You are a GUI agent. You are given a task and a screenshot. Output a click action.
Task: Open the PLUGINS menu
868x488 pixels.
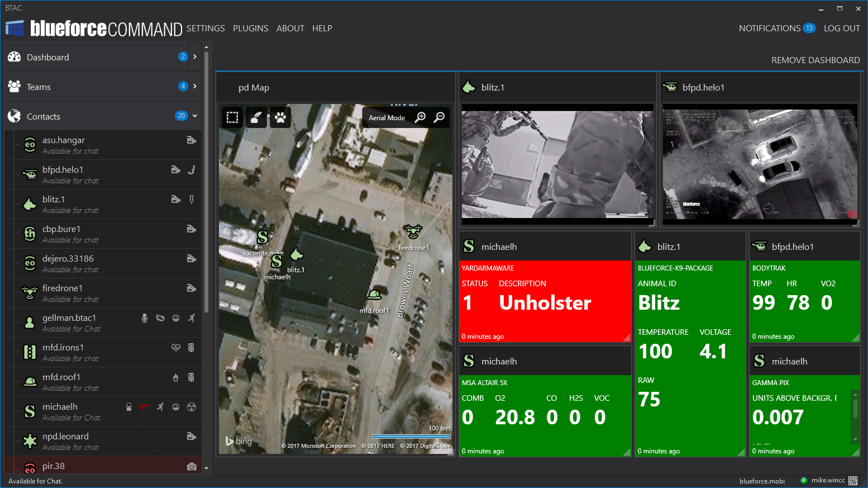(x=250, y=29)
